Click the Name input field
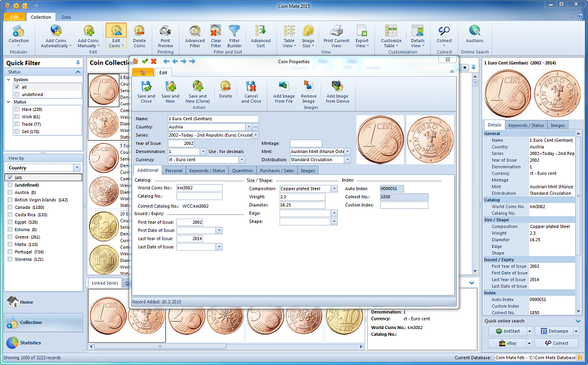 point(213,118)
